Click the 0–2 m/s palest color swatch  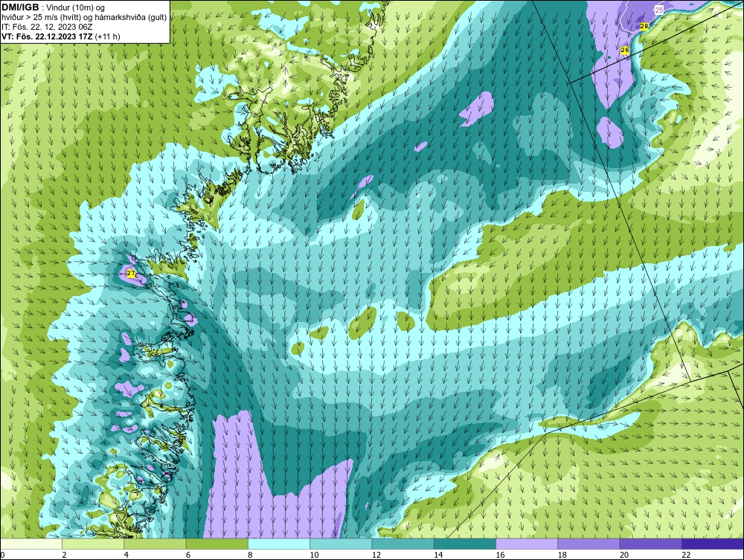[31, 544]
